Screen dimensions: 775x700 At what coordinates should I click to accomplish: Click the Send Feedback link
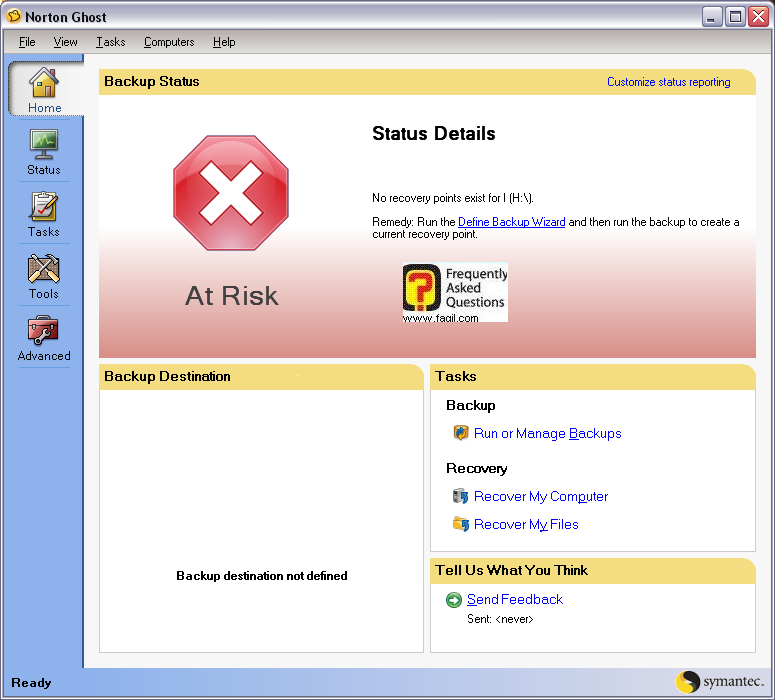tap(515, 600)
